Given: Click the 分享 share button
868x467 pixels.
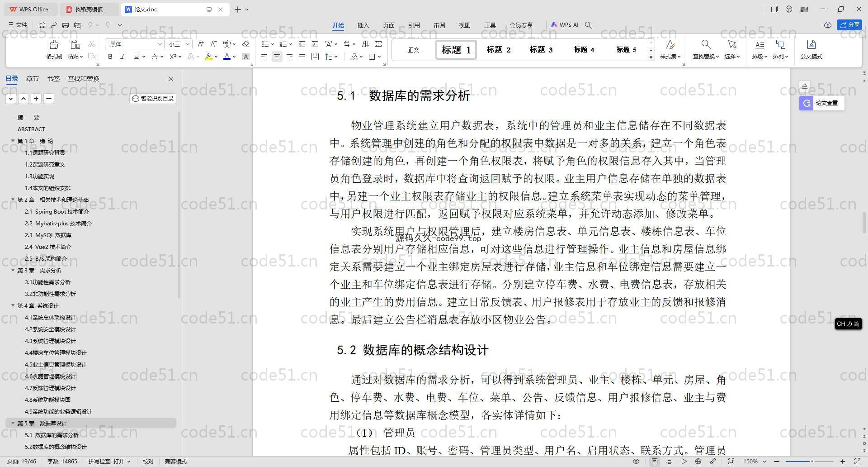Looking at the screenshot, I should click(x=849, y=25).
